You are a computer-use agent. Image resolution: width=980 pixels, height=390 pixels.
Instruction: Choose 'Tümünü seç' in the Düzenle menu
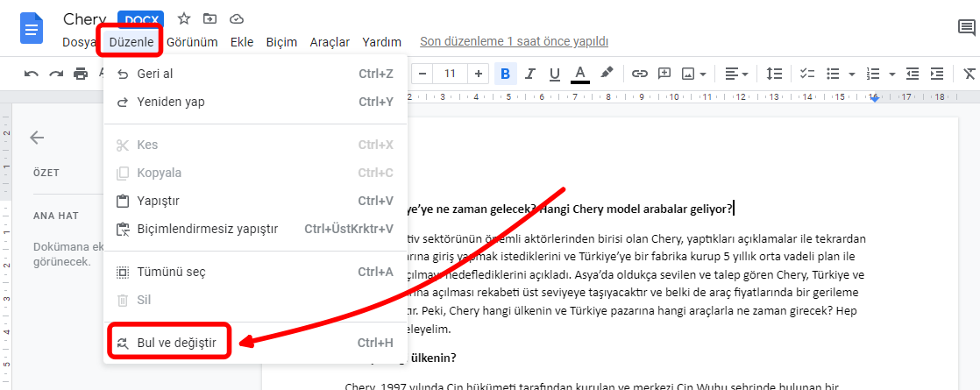(x=171, y=272)
